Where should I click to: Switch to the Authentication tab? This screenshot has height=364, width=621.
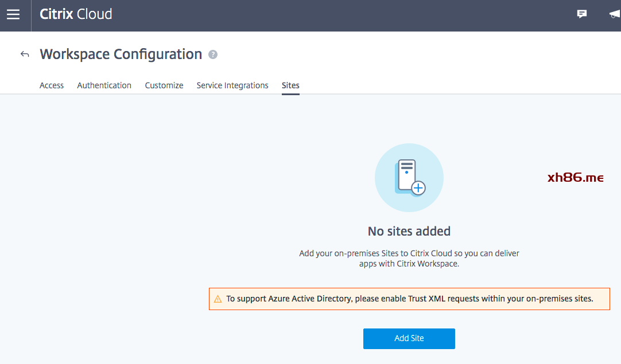104,85
